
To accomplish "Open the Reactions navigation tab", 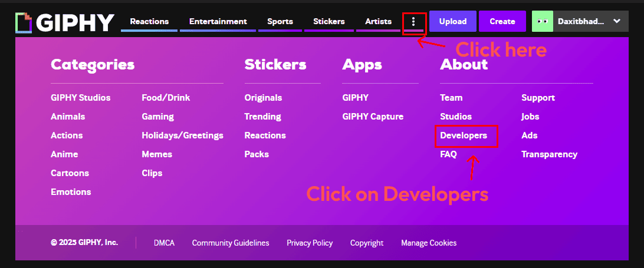I will coord(149,22).
